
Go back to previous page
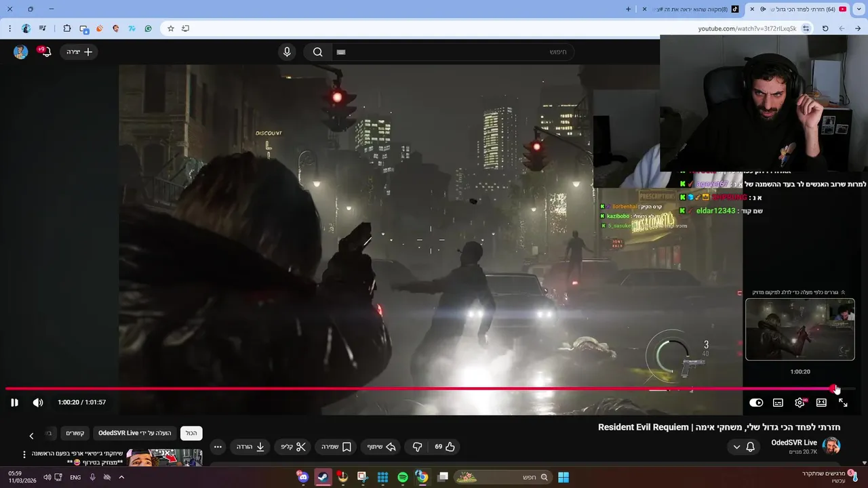coord(858,28)
